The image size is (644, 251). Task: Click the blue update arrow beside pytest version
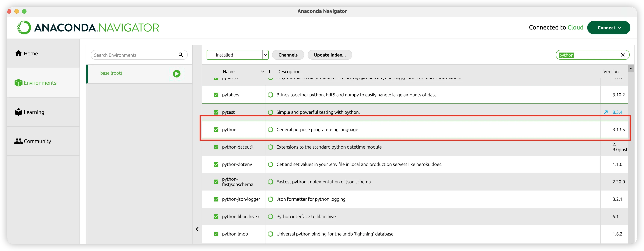tap(605, 112)
